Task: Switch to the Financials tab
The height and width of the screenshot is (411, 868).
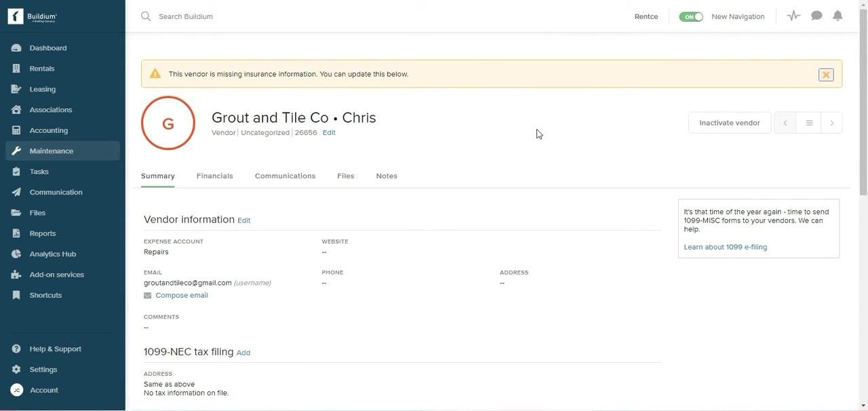Action: point(214,176)
